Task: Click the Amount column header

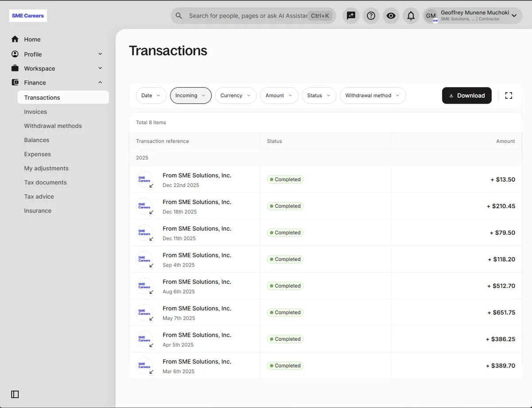Action: (505, 141)
